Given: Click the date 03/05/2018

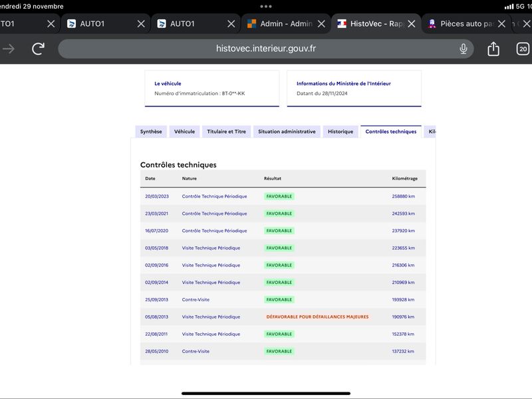Looking at the screenshot, I should click(156, 248).
